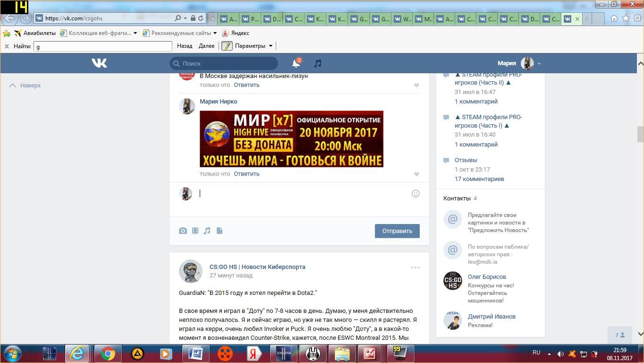Screen dimensions: 644x363
Task: Attach a video to the comment
Action: point(195,231)
